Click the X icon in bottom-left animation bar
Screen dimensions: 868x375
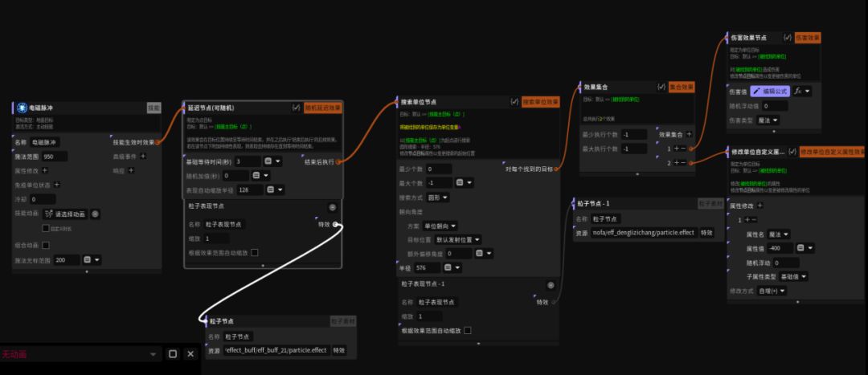click(x=190, y=354)
